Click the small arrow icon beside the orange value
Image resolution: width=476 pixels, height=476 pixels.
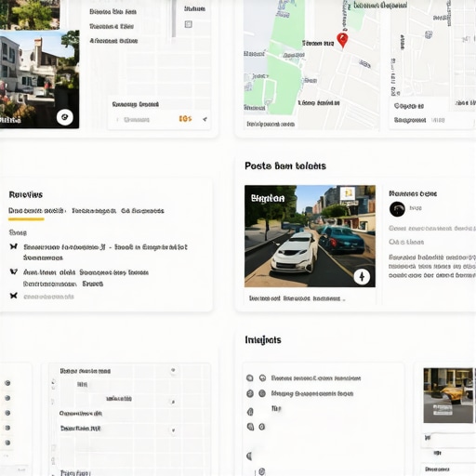coord(205,119)
